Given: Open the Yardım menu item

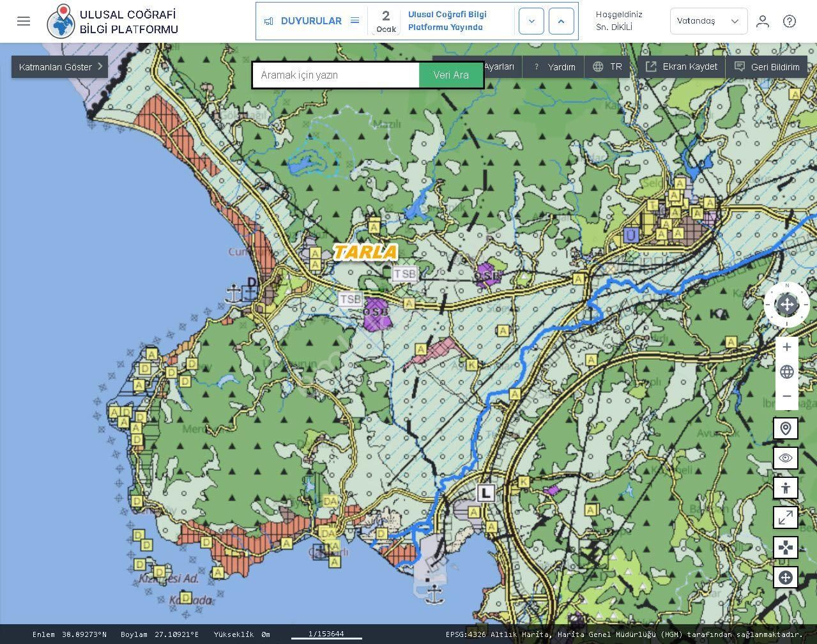Looking at the screenshot, I should pos(554,66).
